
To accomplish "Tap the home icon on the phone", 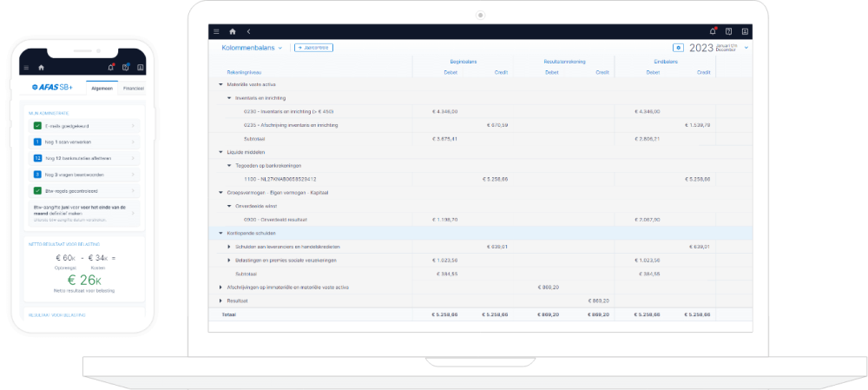I will coord(41,68).
